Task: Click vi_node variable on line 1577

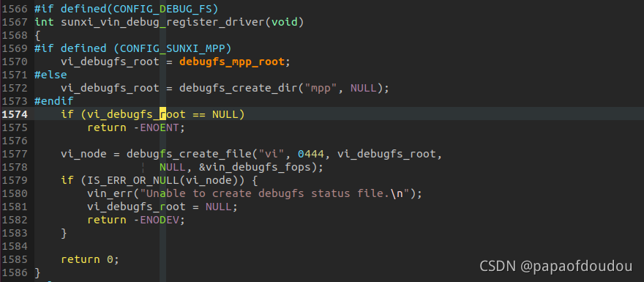Action: (83, 154)
